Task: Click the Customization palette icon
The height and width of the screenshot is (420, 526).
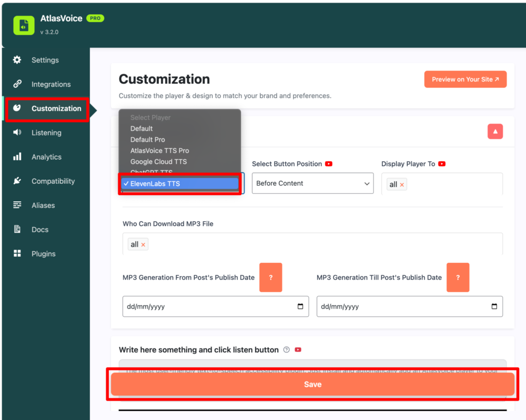Action: (17, 108)
